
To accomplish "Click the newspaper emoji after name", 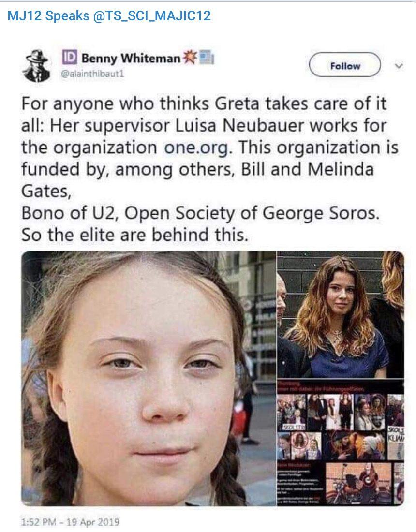I will tap(206, 58).
